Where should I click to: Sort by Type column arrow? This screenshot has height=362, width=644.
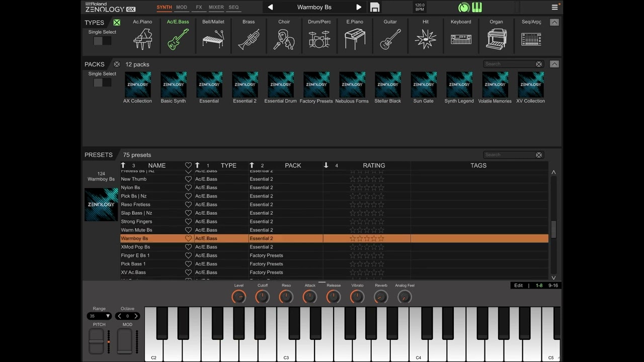[197, 165]
